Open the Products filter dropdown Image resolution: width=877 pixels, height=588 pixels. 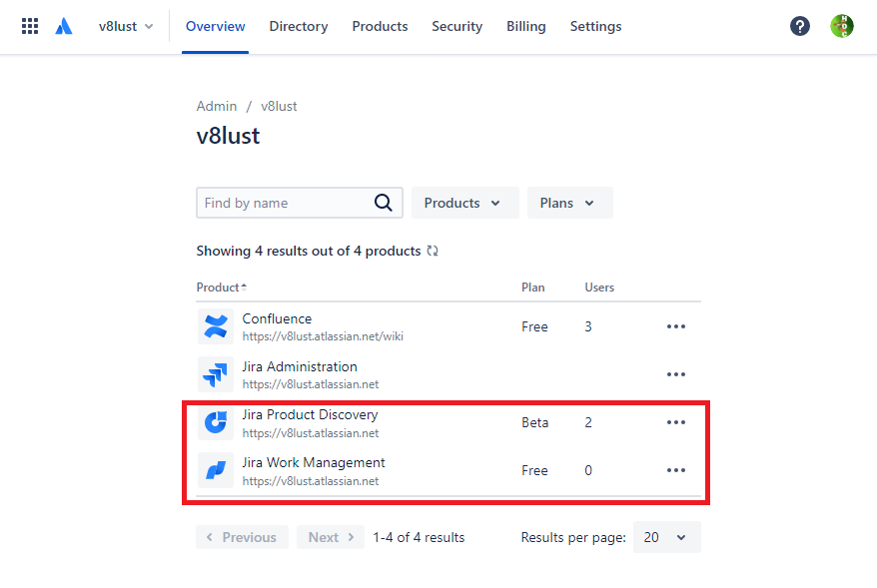tap(465, 203)
